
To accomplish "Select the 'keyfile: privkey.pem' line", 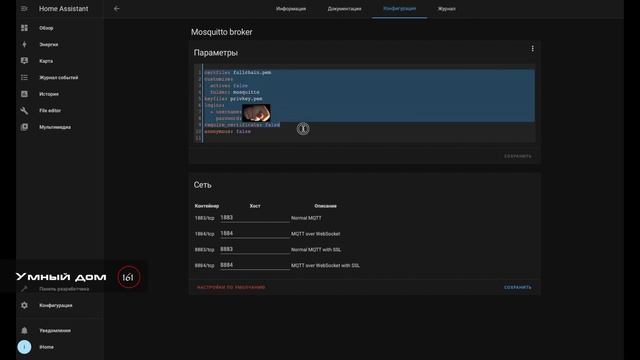I will (x=233, y=98).
